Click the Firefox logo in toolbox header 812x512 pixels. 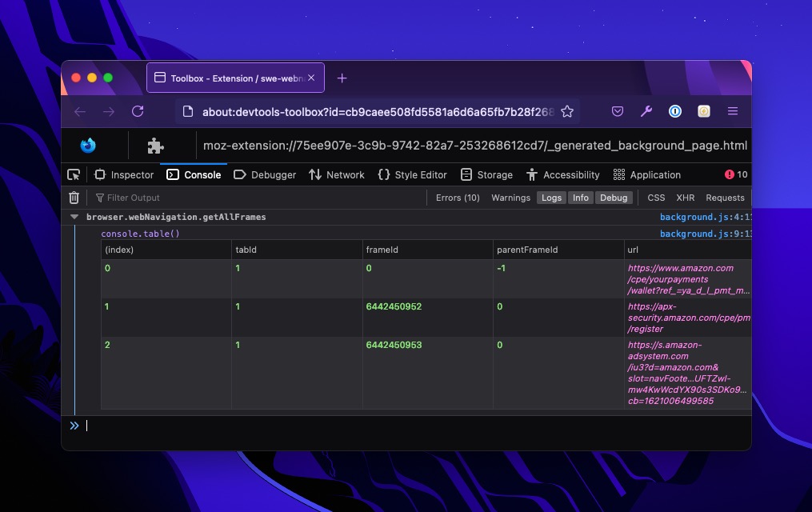(88, 146)
